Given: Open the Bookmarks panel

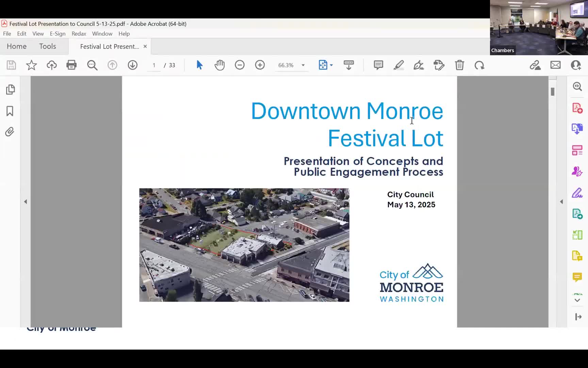Looking at the screenshot, I should [10, 111].
